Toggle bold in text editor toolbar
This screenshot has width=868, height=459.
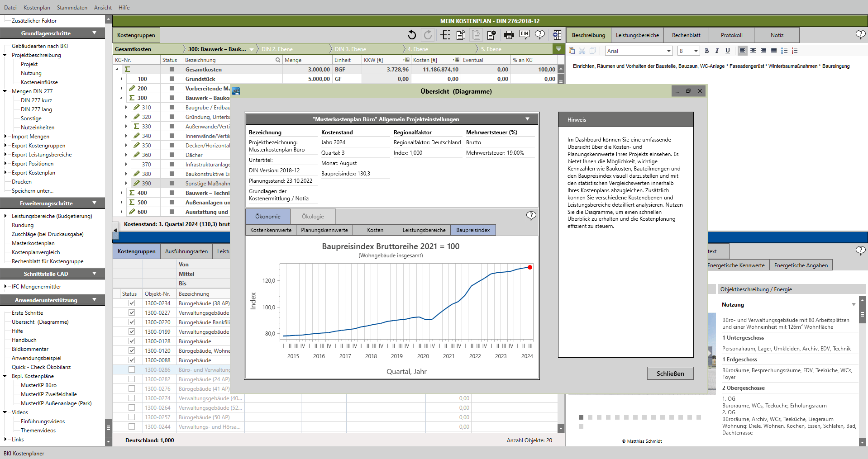707,51
